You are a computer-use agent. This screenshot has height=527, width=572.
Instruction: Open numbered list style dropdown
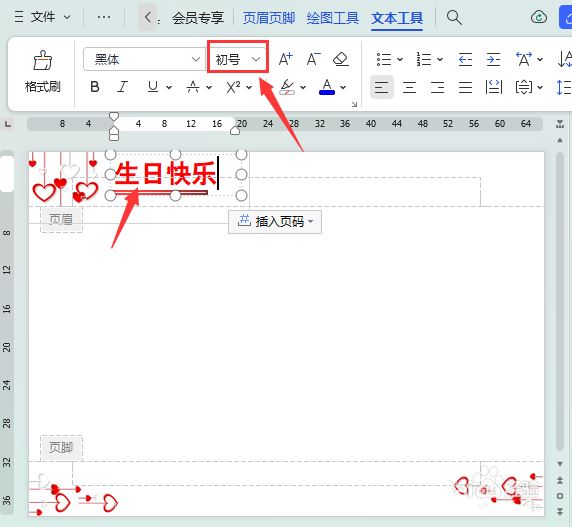point(440,59)
